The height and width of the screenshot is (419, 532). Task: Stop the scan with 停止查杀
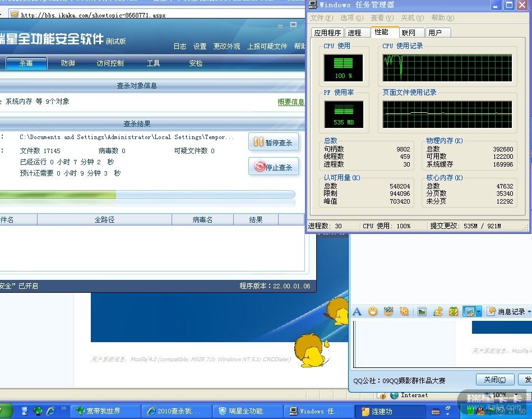pyautogui.click(x=274, y=167)
